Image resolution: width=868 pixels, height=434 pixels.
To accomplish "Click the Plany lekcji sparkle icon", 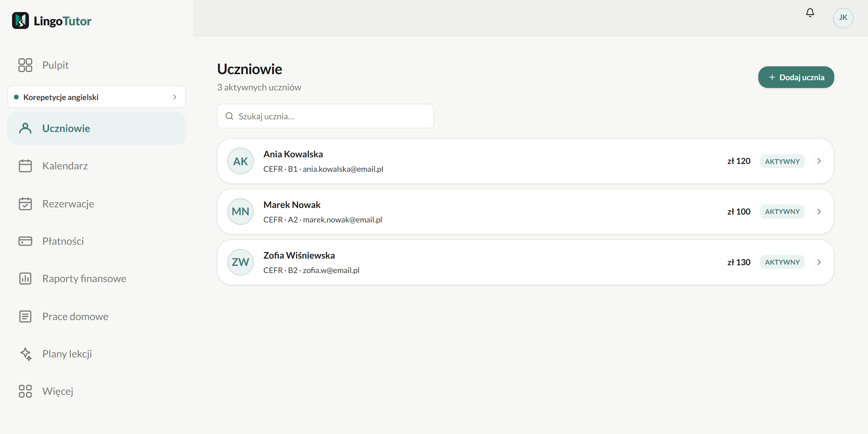I will click(26, 354).
